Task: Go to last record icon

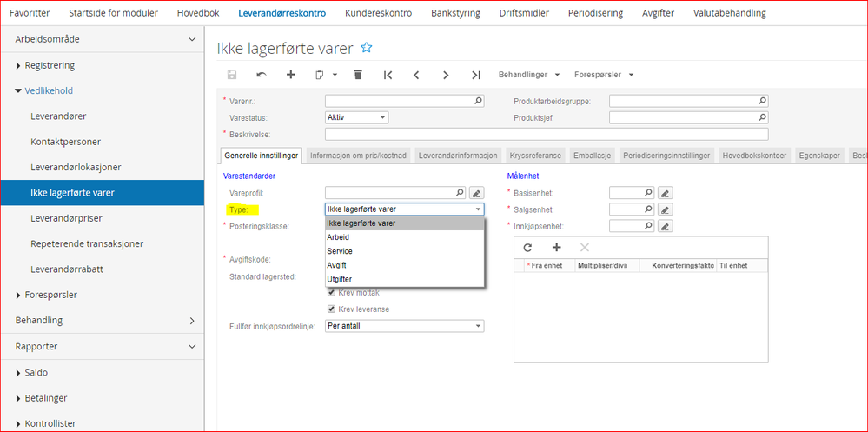Action: [x=475, y=75]
